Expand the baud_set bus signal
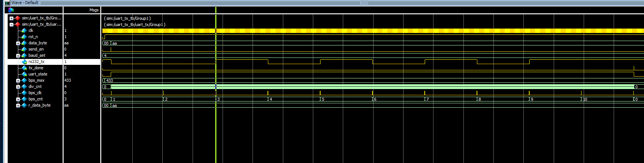Screen dimensions: 644x163 pyautogui.click(x=18, y=56)
